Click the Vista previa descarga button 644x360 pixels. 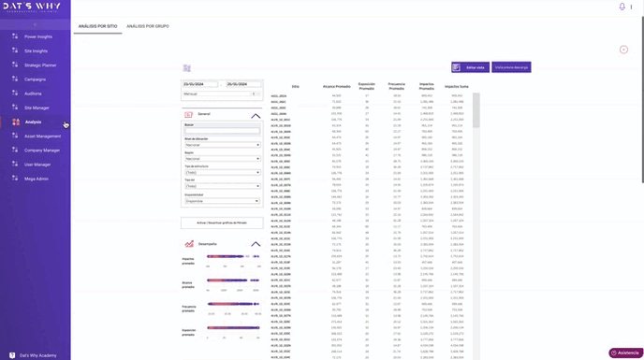(511, 67)
